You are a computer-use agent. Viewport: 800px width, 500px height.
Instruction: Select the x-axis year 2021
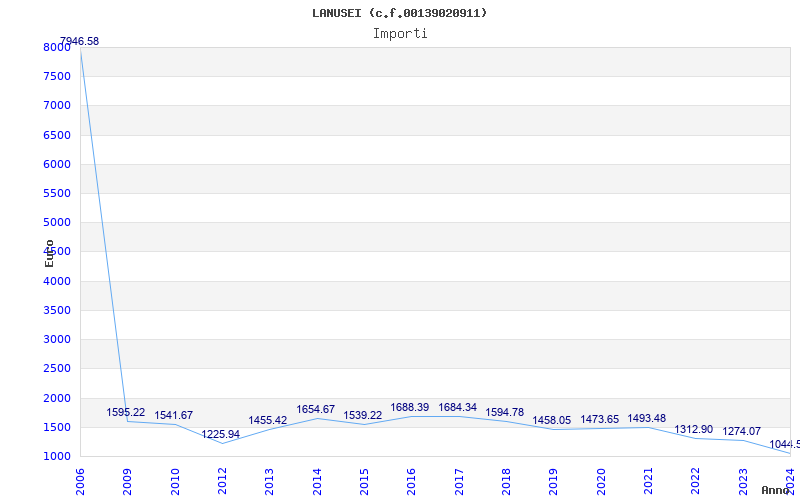(648, 482)
